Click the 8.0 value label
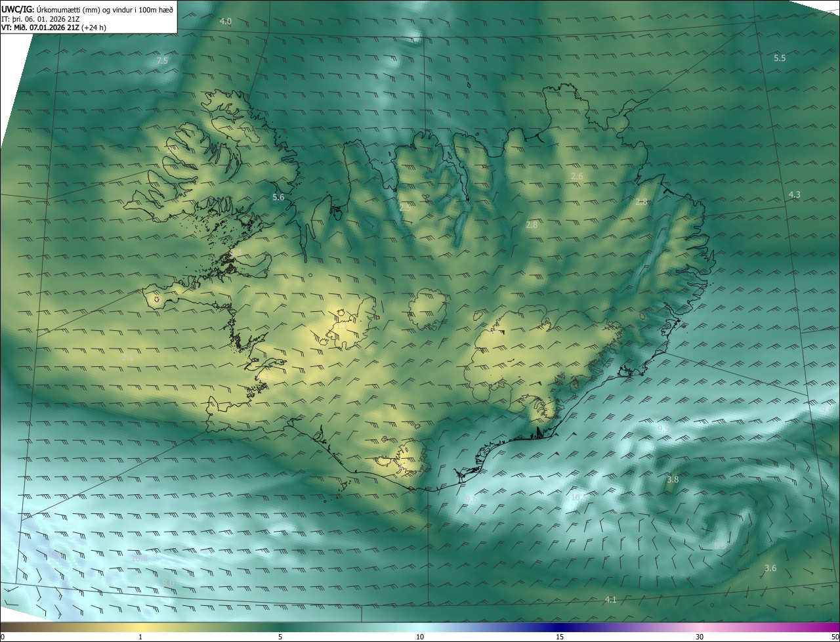This screenshot has width=840, height=642. 169,584
